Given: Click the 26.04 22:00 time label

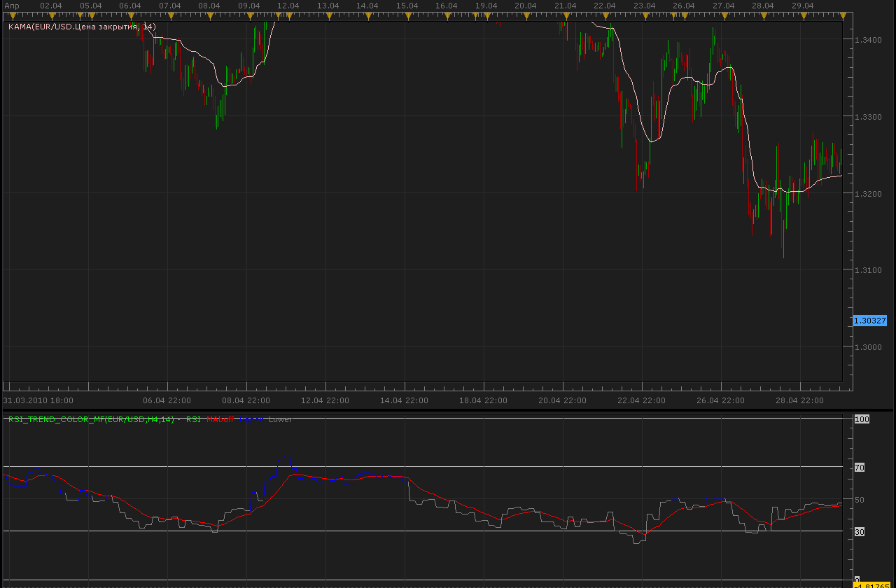Looking at the screenshot, I should click(x=721, y=401).
